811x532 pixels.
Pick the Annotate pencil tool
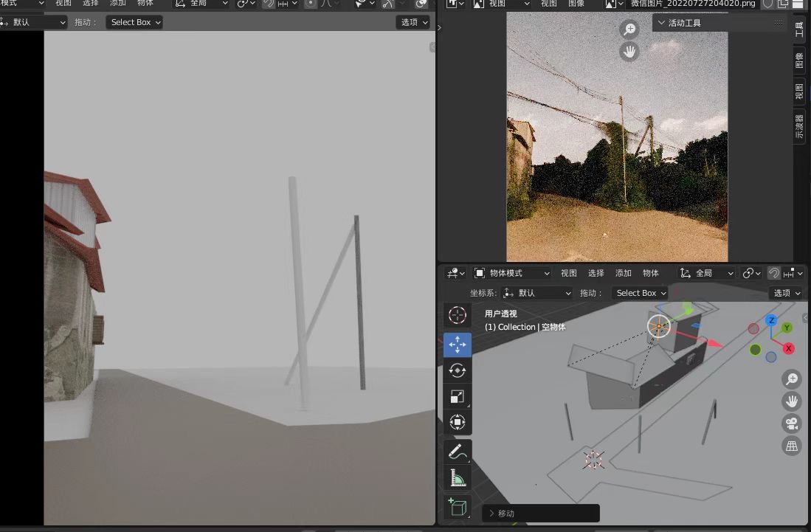458,452
